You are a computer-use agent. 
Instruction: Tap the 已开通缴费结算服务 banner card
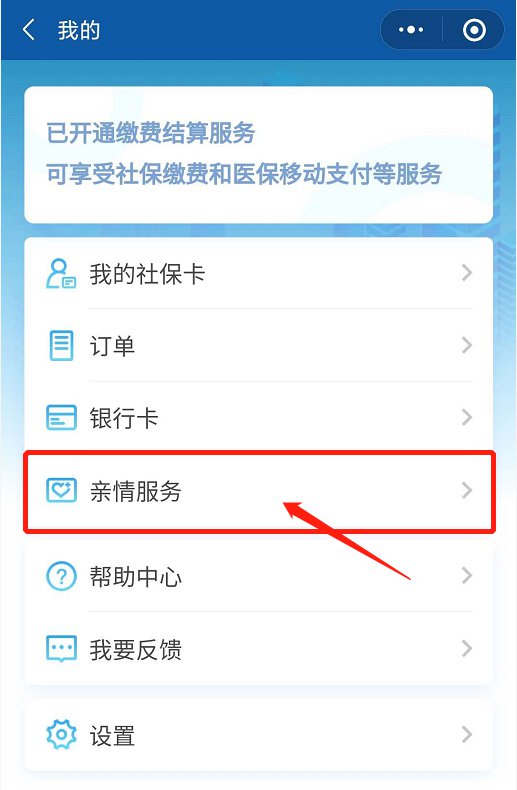[x=258, y=155]
